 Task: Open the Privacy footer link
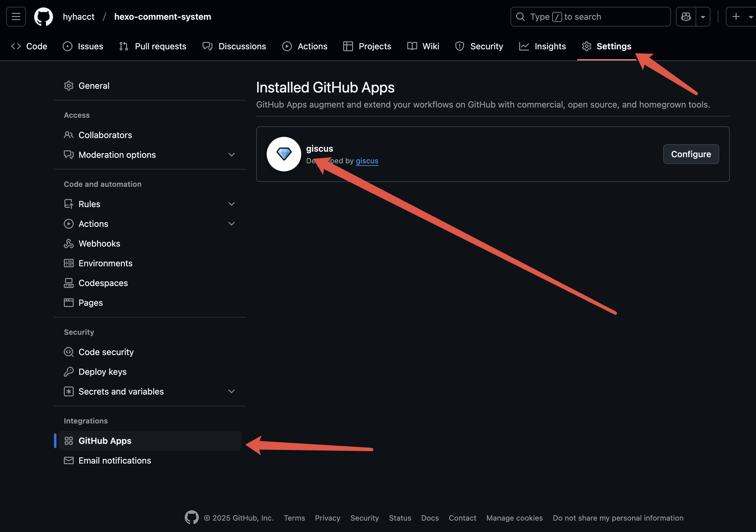pyautogui.click(x=327, y=518)
